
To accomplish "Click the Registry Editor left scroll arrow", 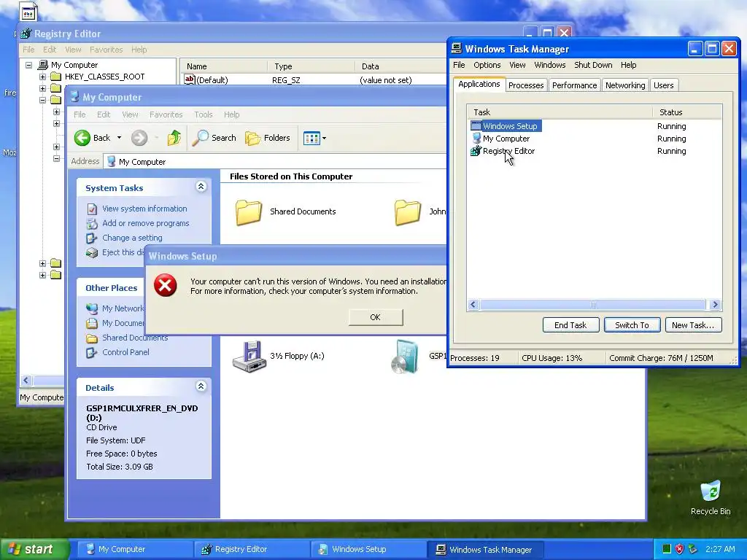I will tap(26, 380).
